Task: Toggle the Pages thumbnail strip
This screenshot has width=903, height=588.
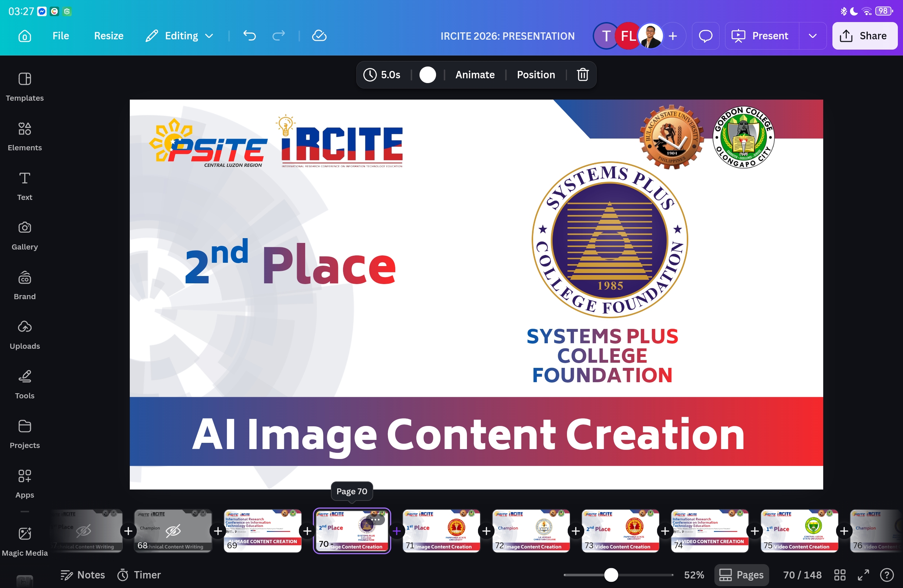Action: pos(741,575)
